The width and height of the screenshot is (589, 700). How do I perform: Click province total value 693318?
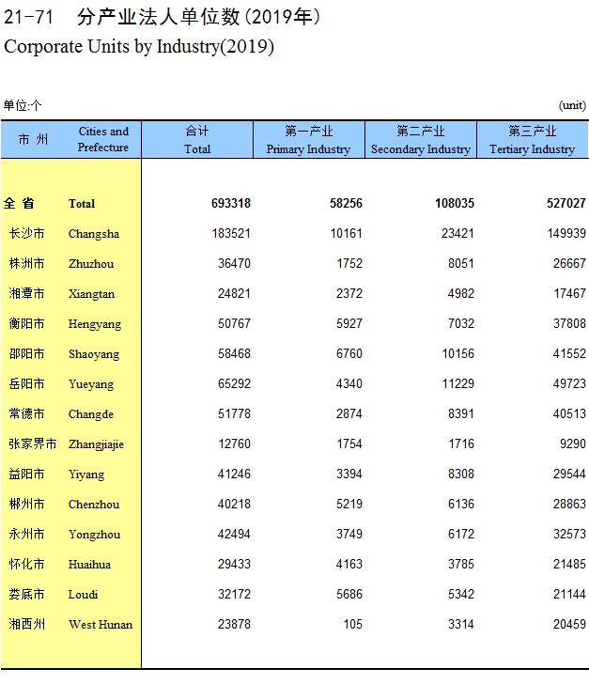[231, 204]
